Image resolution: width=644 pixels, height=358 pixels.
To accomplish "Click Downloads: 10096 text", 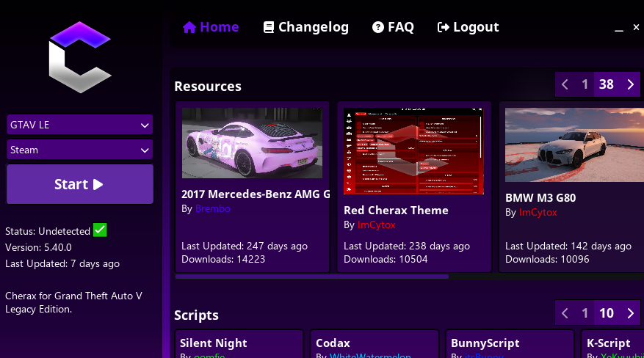I will tap(547, 259).
